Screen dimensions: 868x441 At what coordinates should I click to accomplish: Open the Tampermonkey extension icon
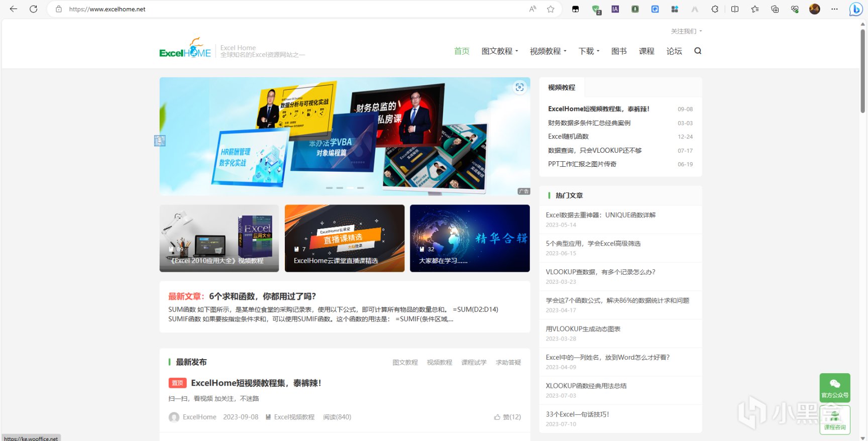pos(576,9)
